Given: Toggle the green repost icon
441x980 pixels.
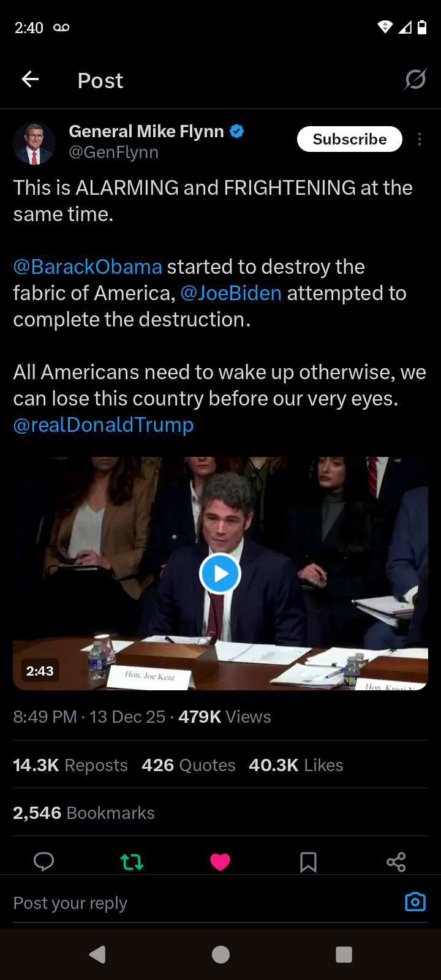Looking at the screenshot, I should click(x=132, y=862).
